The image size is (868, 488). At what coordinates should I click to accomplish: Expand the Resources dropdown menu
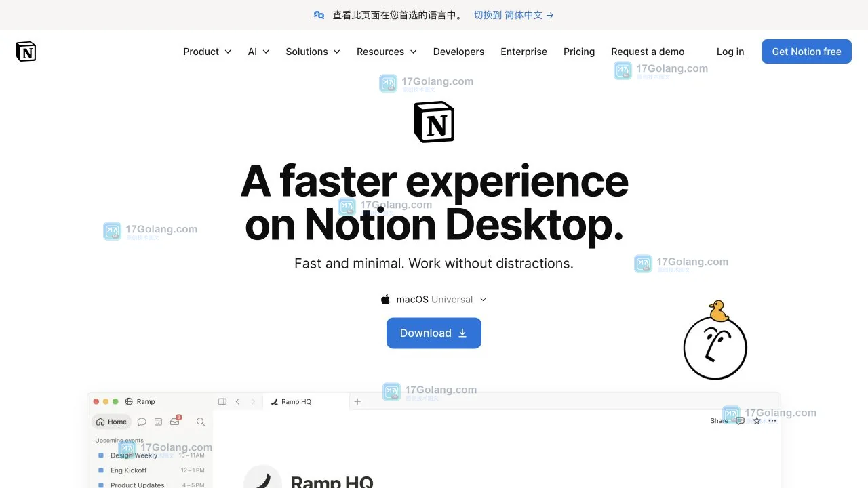(x=387, y=52)
